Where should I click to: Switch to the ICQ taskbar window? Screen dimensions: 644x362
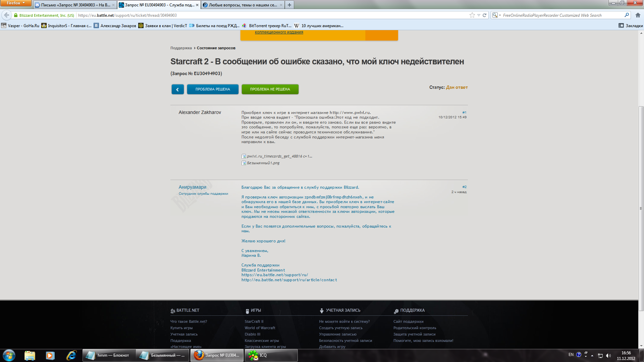[x=271, y=355]
